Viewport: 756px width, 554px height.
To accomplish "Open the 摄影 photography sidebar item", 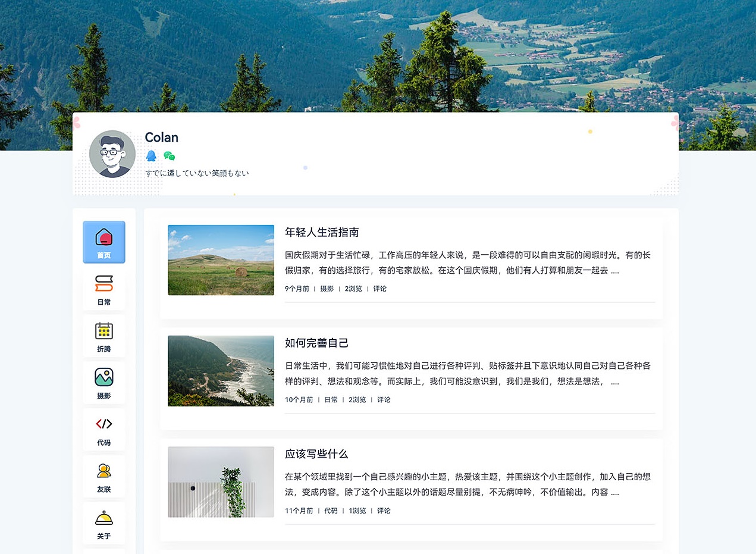I will coord(104,383).
